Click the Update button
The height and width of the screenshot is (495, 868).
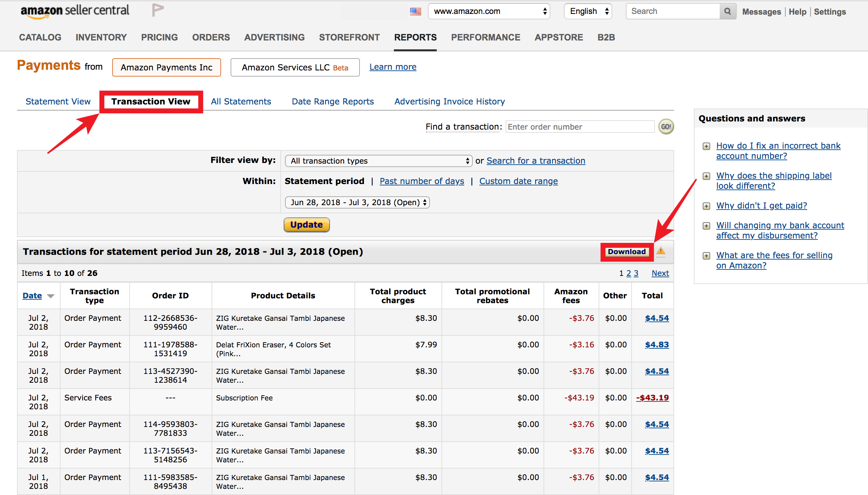(x=306, y=225)
